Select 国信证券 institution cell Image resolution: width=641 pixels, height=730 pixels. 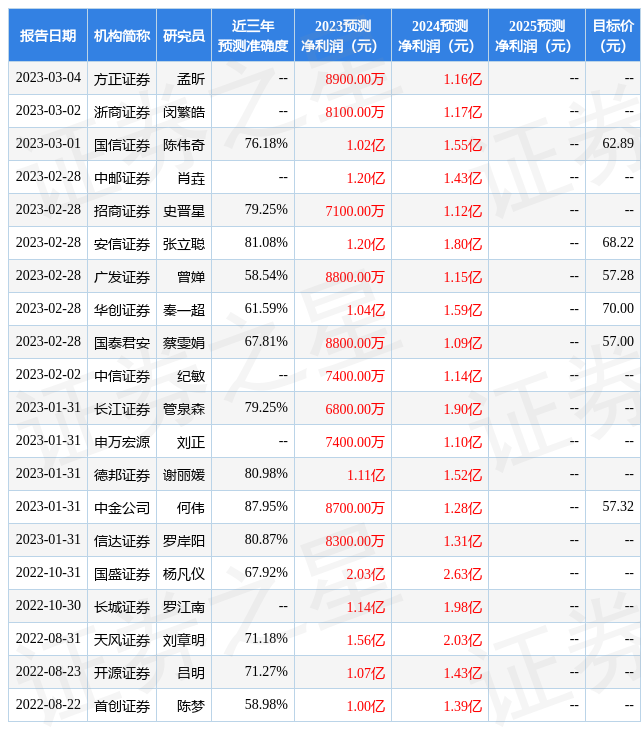pyautogui.click(x=122, y=145)
